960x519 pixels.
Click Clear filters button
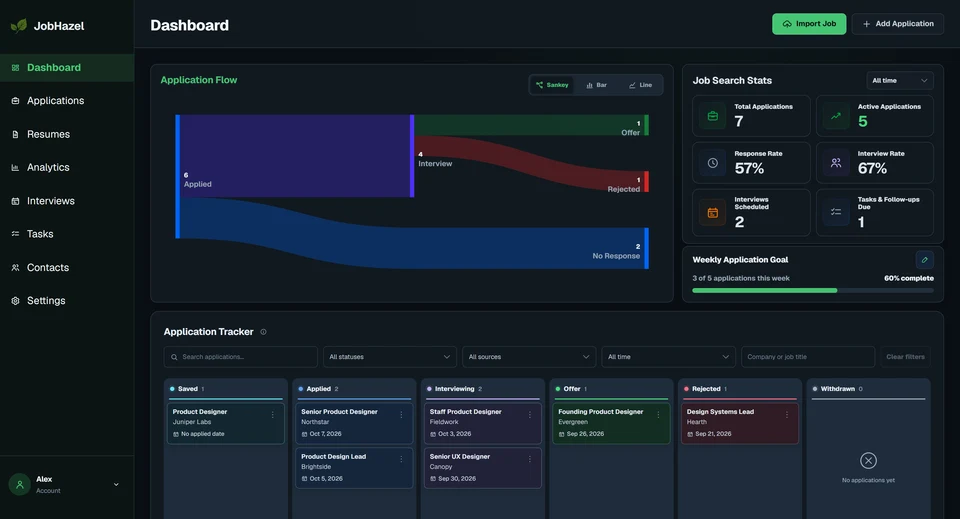[x=905, y=357]
